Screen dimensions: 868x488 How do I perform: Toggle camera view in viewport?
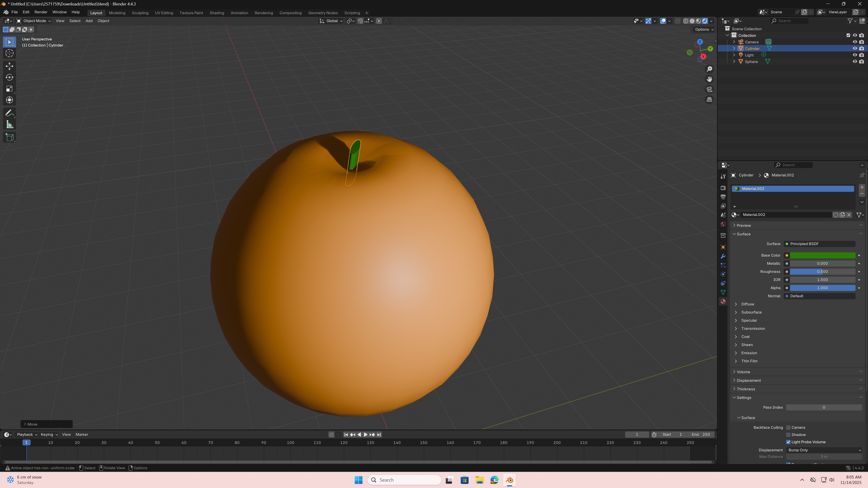pos(709,90)
